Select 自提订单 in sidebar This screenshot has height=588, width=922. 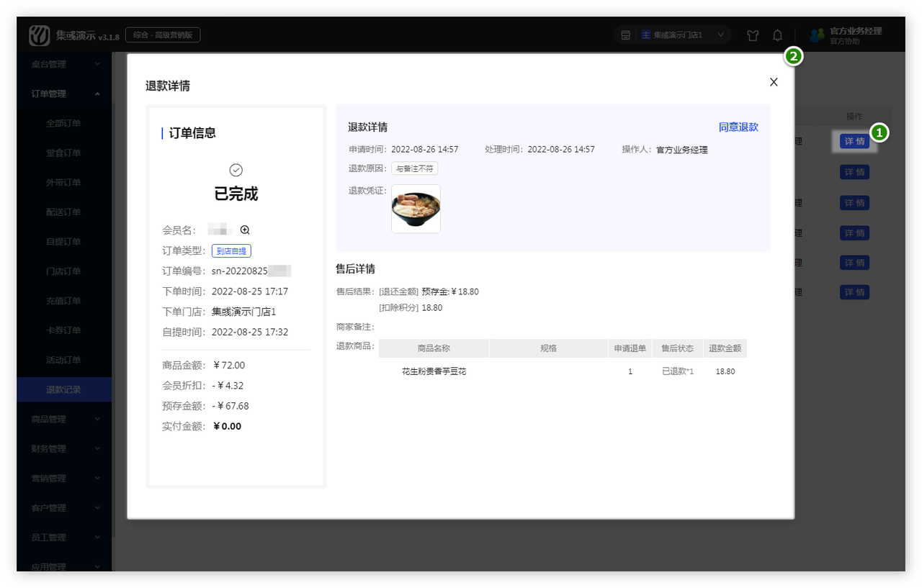[63, 241]
